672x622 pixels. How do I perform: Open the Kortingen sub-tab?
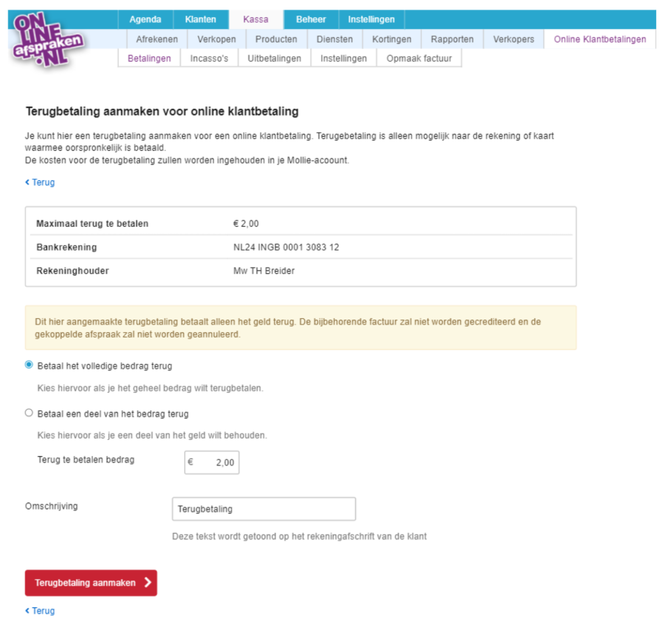[x=391, y=39]
